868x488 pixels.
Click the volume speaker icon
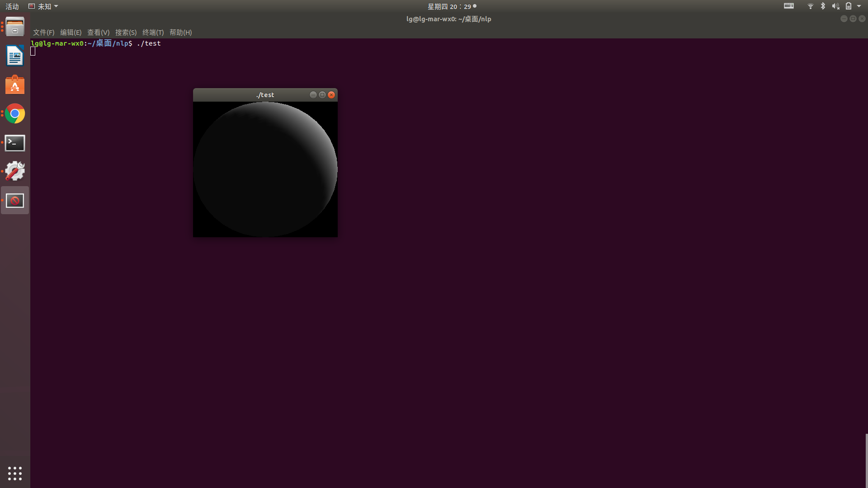coord(835,6)
